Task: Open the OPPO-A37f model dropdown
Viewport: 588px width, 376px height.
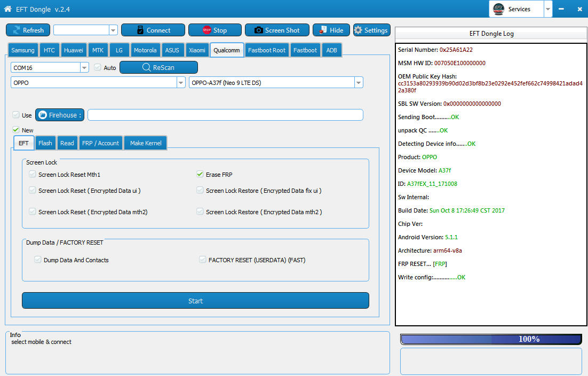Action: pyautogui.click(x=359, y=83)
